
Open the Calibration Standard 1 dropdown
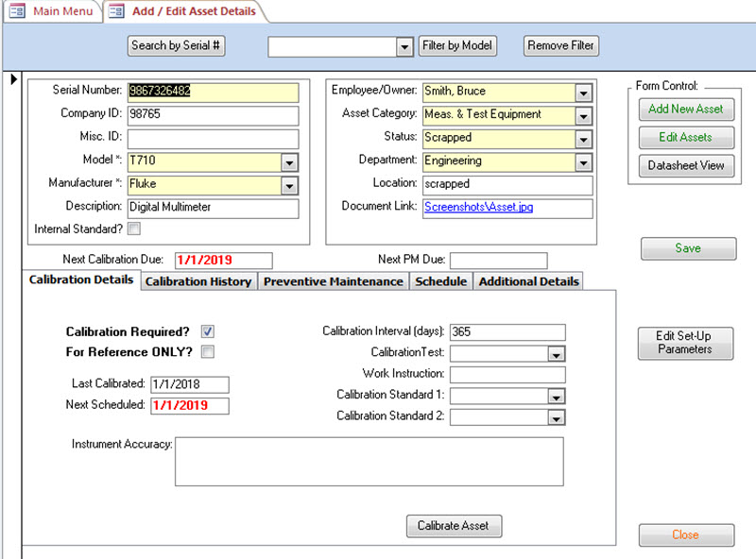(556, 397)
